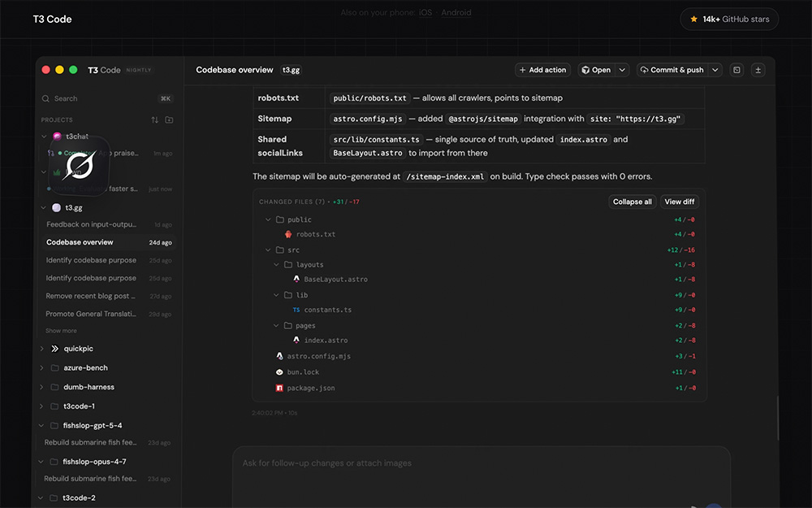The height and width of the screenshot is (508, 812).
Task: Collapse the public folder in changed files
Action: tap(268, 219)
